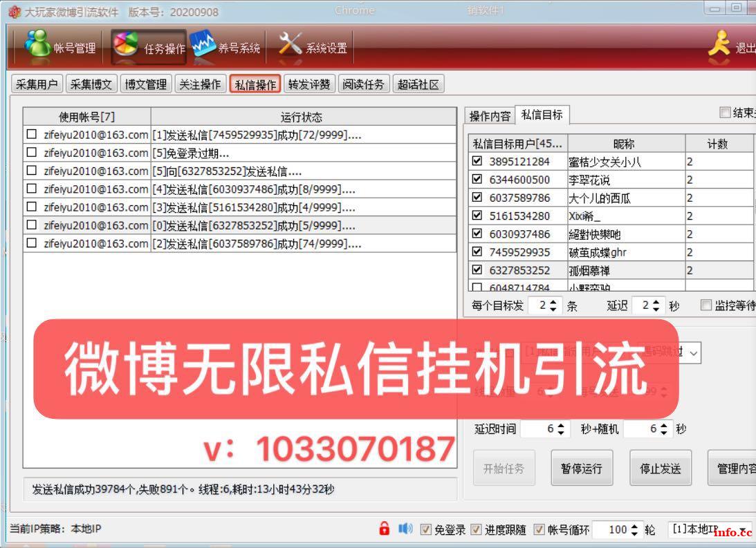
Task: Open the 系统设置 system settings section
Action: tap(312, 47)
